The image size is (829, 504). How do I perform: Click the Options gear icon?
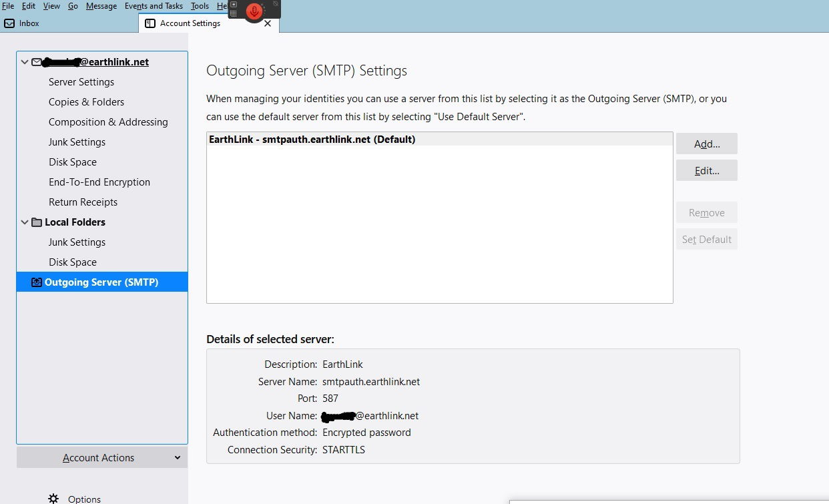[x=53, y=499]
